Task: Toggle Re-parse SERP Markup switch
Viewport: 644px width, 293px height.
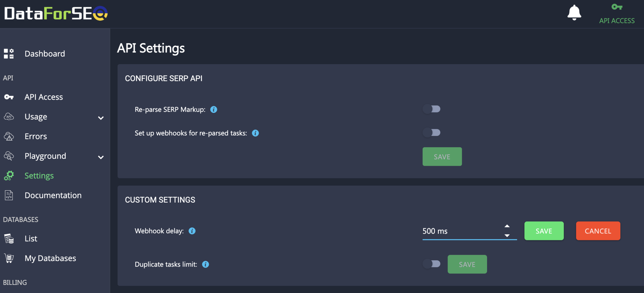Action: (431, 109)
